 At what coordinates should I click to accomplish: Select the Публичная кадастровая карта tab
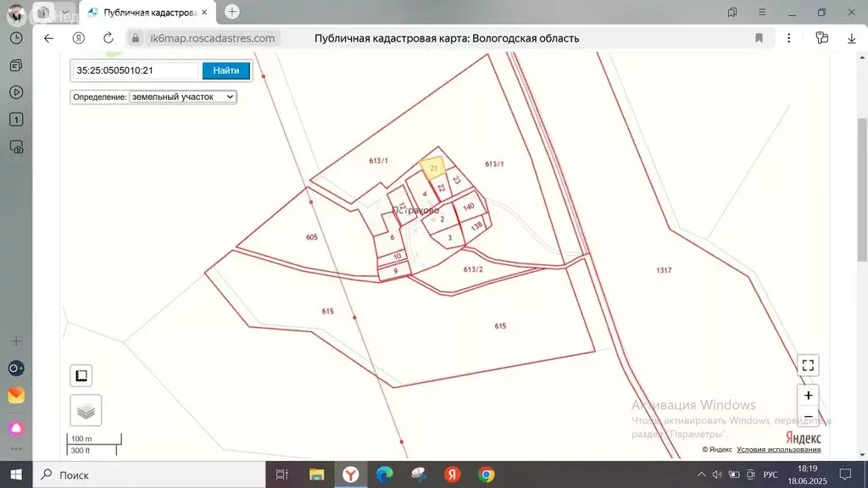click(147, 12)
